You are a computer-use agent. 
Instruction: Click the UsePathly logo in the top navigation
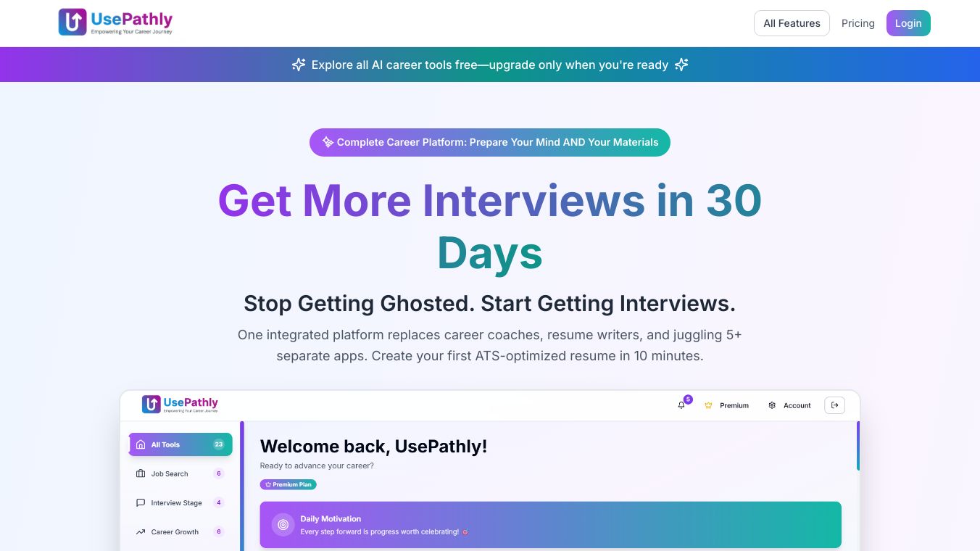(115, 22)
